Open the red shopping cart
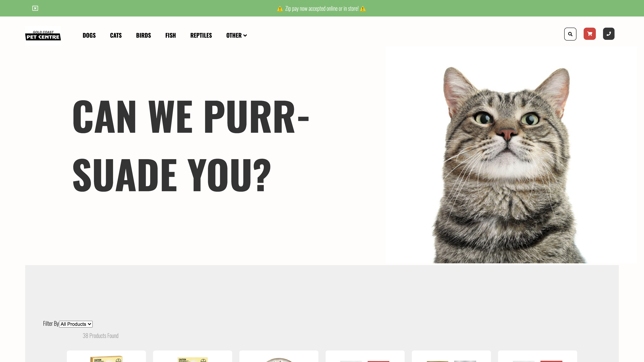Screen dimensions: 644x362 click(590, 34)
